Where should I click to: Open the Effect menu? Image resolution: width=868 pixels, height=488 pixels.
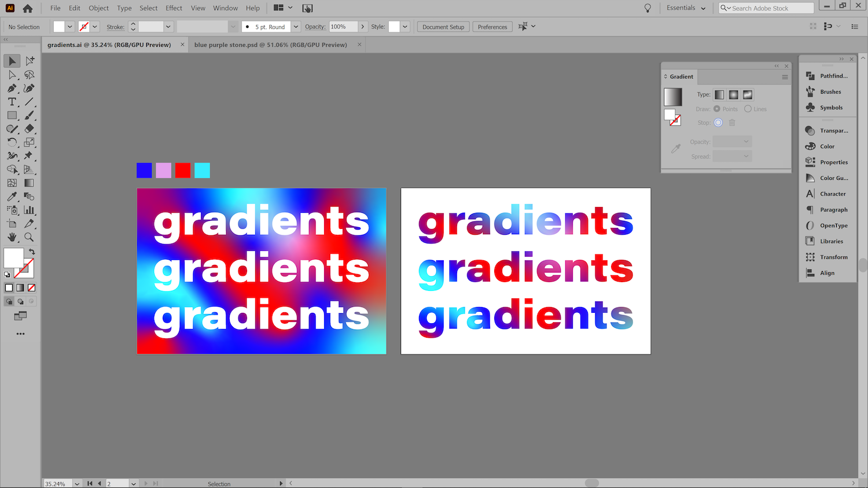coord(174,8)
